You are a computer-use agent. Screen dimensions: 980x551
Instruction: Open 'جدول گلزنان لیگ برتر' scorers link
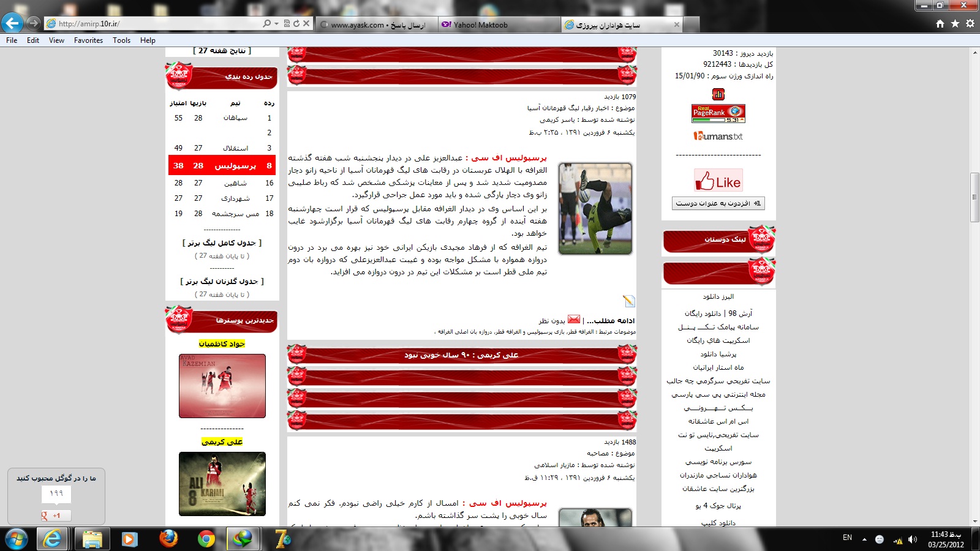tap(222, 282)
